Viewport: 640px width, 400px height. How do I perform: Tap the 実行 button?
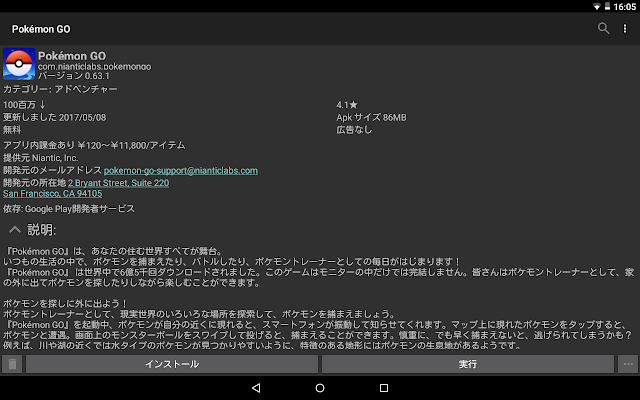click(468, 364)
